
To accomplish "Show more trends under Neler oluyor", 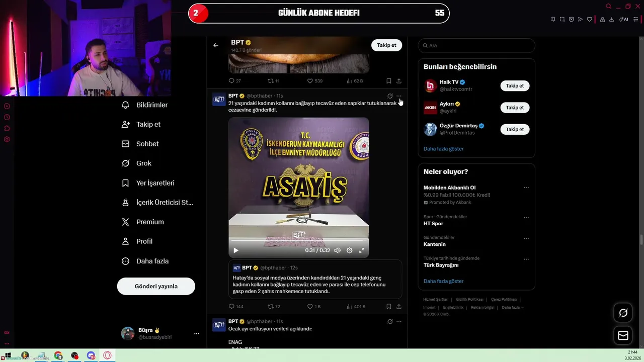I will [x=443, y=281].
